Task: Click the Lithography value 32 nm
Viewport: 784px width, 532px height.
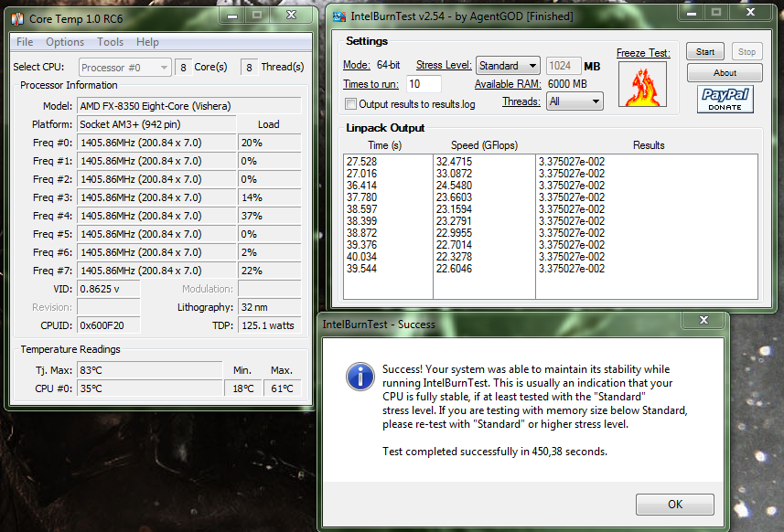Action: pyautogui.click(x=270, y=307)
